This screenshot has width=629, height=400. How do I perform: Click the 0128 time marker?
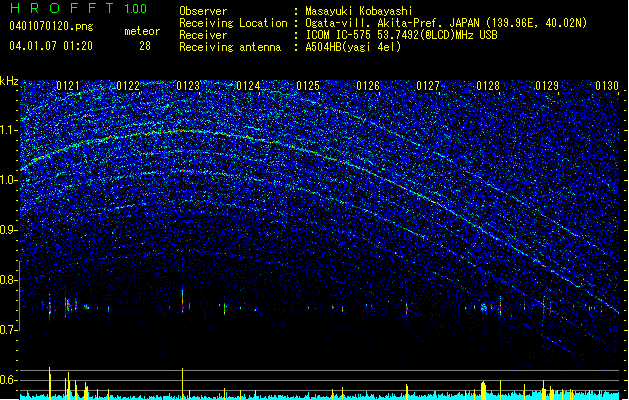tap(488, 86)
